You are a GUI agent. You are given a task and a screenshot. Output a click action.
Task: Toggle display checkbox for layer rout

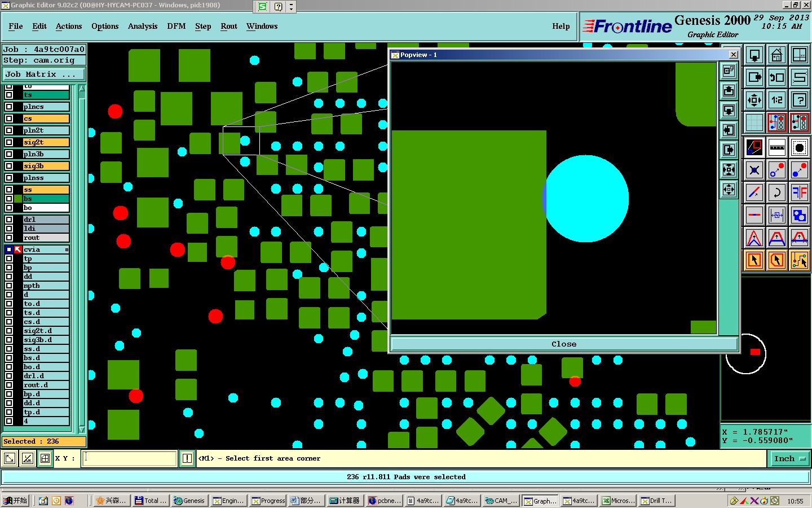(9, 238)
